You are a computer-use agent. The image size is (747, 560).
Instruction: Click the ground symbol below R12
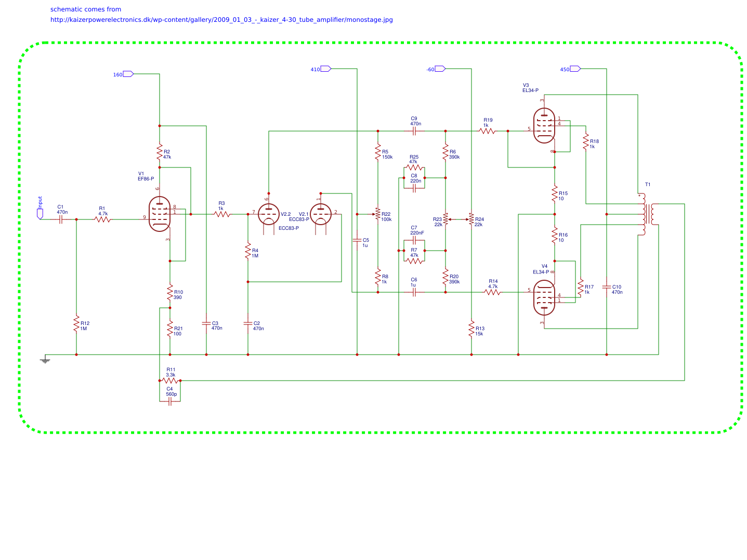point(46,359)
